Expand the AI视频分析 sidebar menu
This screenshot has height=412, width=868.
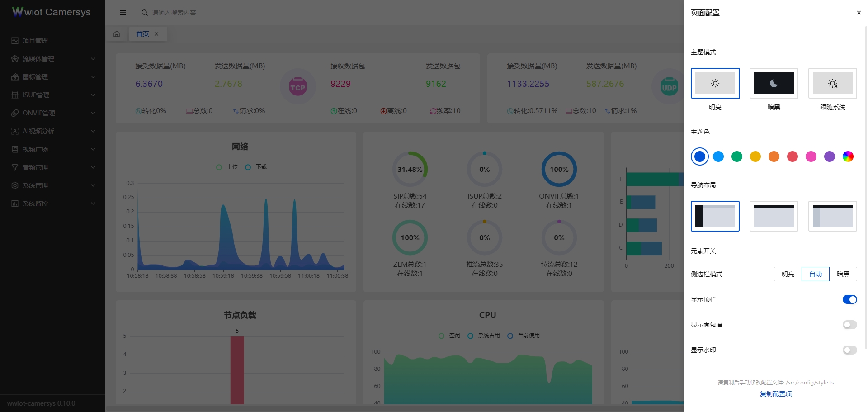(52, 131)
